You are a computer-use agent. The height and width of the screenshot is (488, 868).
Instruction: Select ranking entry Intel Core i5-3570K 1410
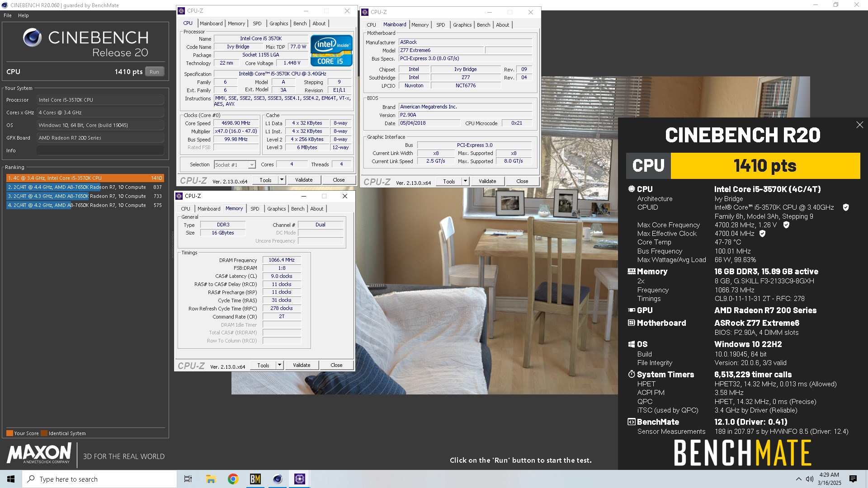click(85, 178)
